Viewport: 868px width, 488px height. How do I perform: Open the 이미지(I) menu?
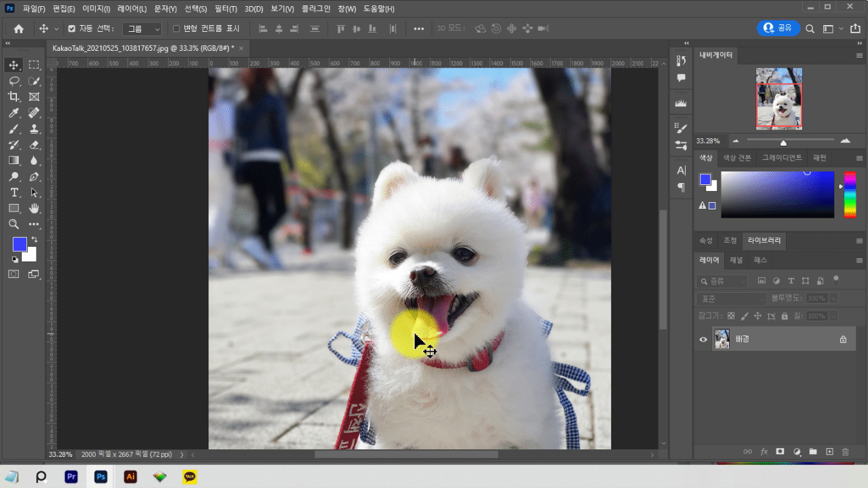[x=96, y=9]
